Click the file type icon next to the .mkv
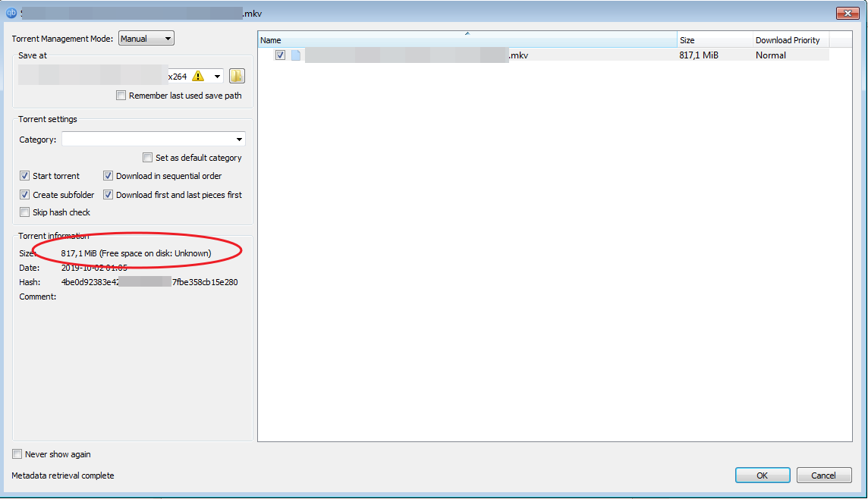The image size is (868, 499). coord(296,55)
